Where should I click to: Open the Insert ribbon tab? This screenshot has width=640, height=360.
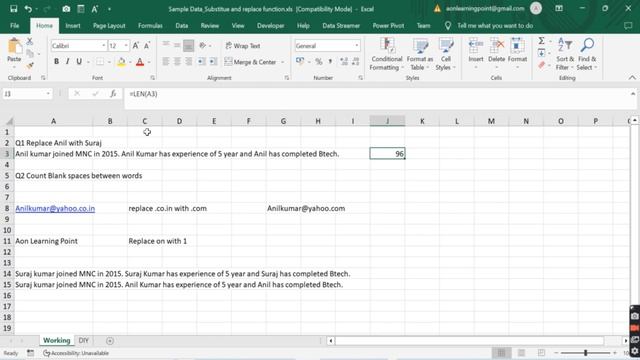[73, 26]
